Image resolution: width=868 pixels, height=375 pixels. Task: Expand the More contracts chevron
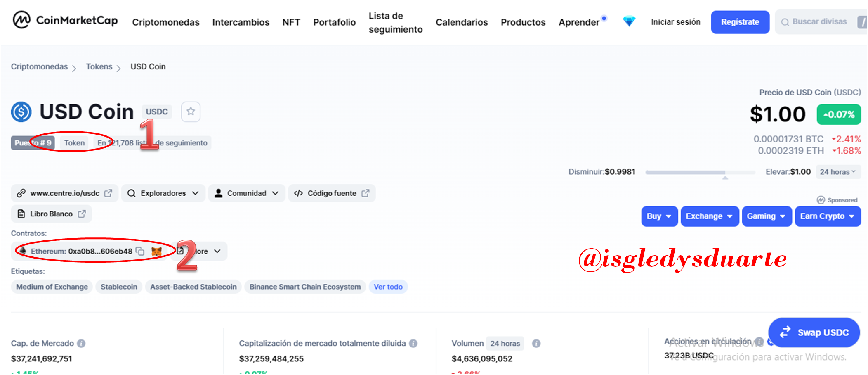[217, 251]
